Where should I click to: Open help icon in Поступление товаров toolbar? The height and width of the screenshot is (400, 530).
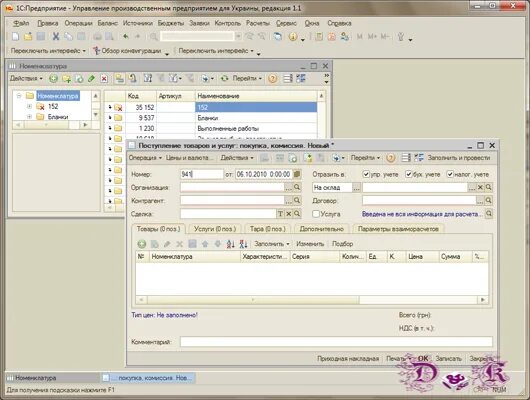tap(390, 158)
